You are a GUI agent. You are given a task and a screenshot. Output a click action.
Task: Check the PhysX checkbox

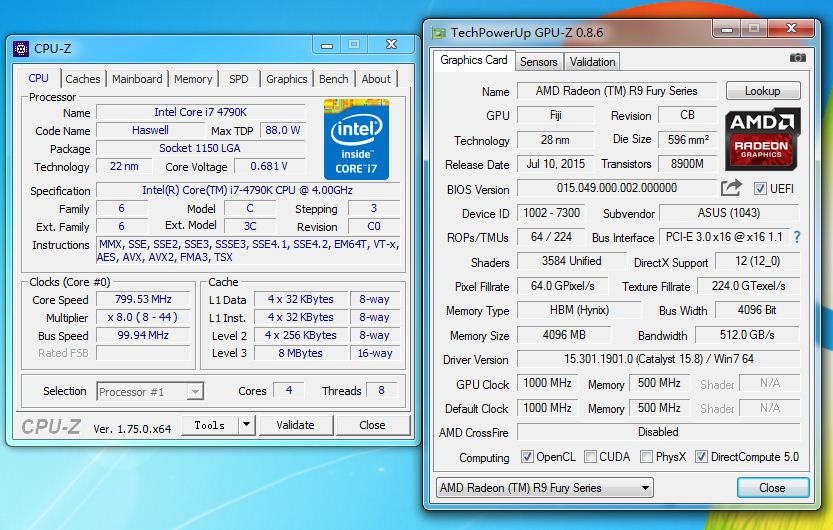pyautogui.click(x=647, y=457)
